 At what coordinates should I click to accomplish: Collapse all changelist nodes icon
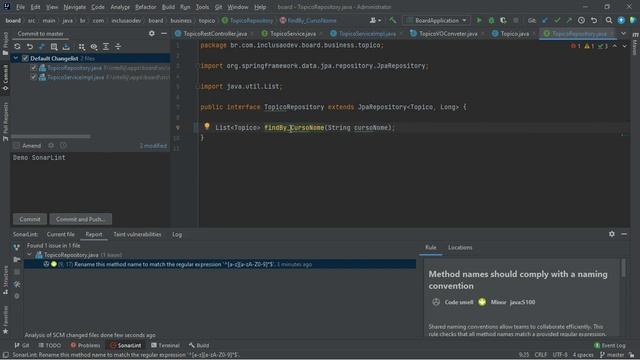pos(118,47)
